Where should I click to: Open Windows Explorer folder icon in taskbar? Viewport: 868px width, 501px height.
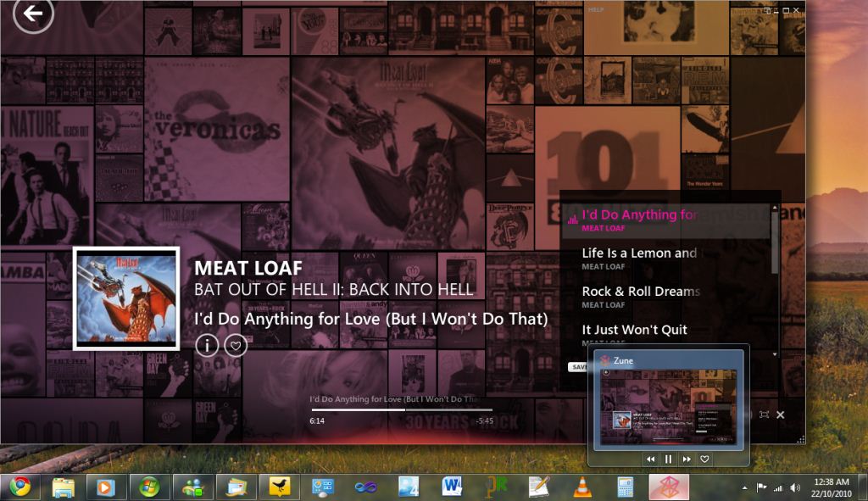coord(63,487)
